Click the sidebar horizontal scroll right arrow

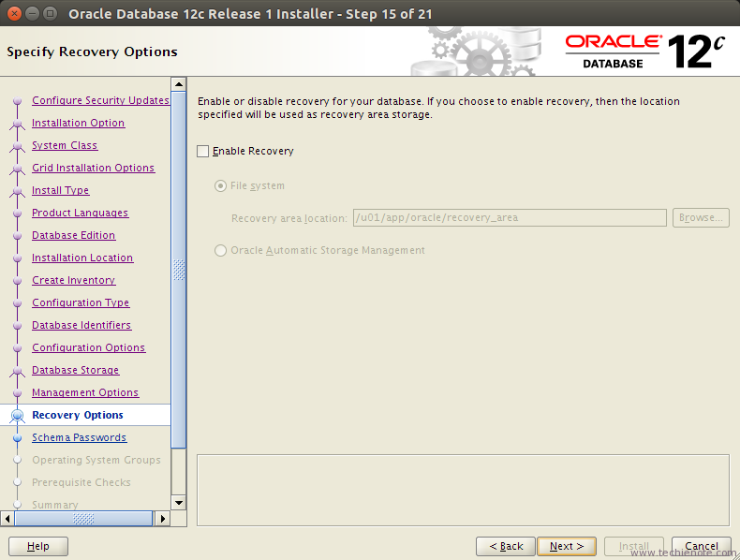pos(163,519)
